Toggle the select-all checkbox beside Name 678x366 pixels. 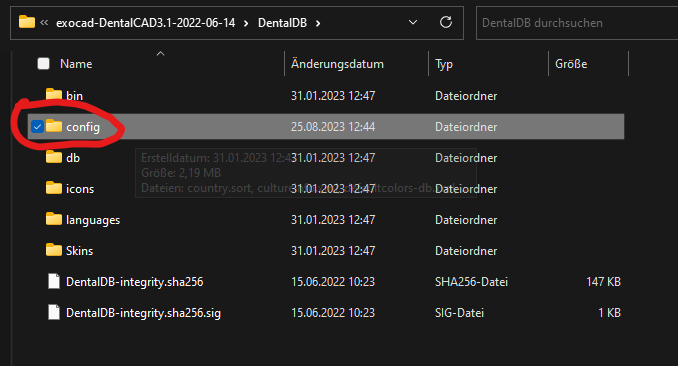coord(43,64)
